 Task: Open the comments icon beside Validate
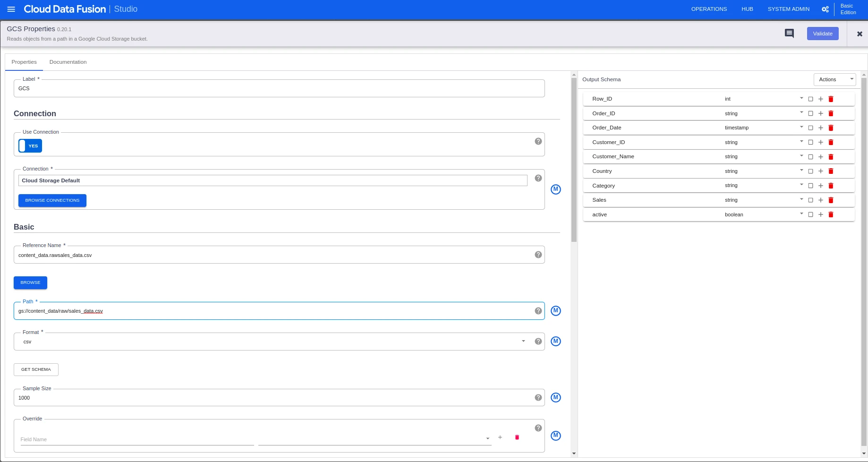pos(789,33)
